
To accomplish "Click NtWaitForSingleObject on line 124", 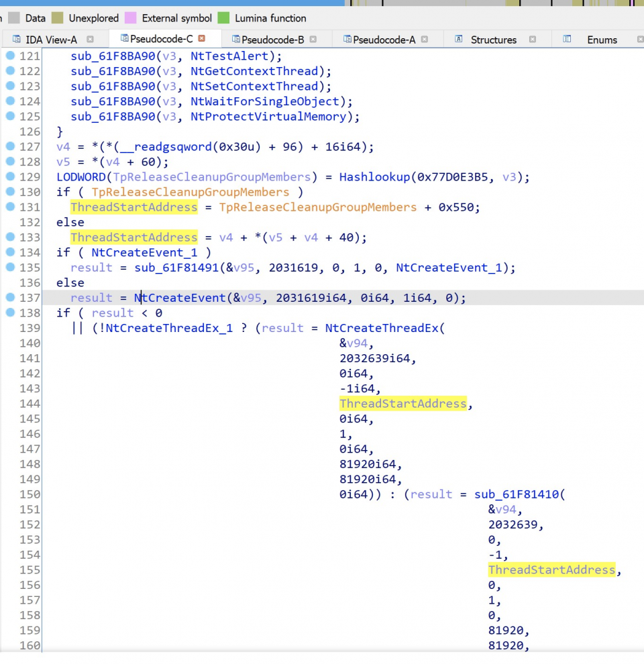I will (x=265, y=102).
